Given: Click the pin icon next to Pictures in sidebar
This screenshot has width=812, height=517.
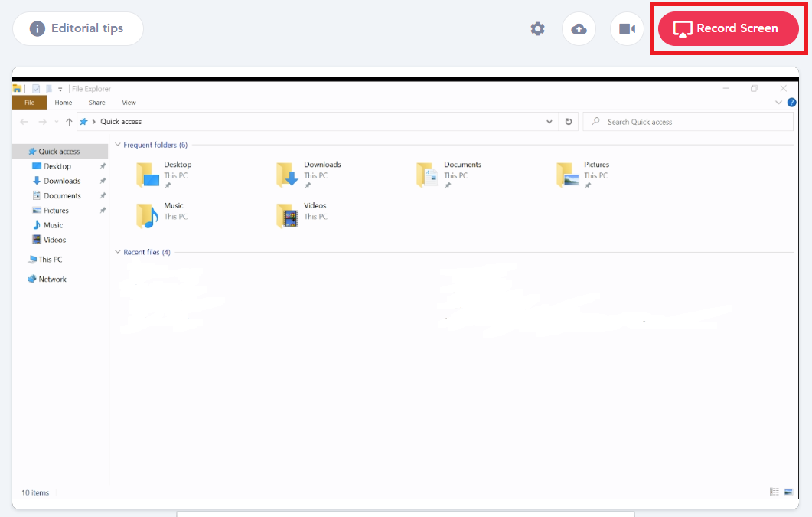Looking at the screenshot, I should tap(103, 211).
